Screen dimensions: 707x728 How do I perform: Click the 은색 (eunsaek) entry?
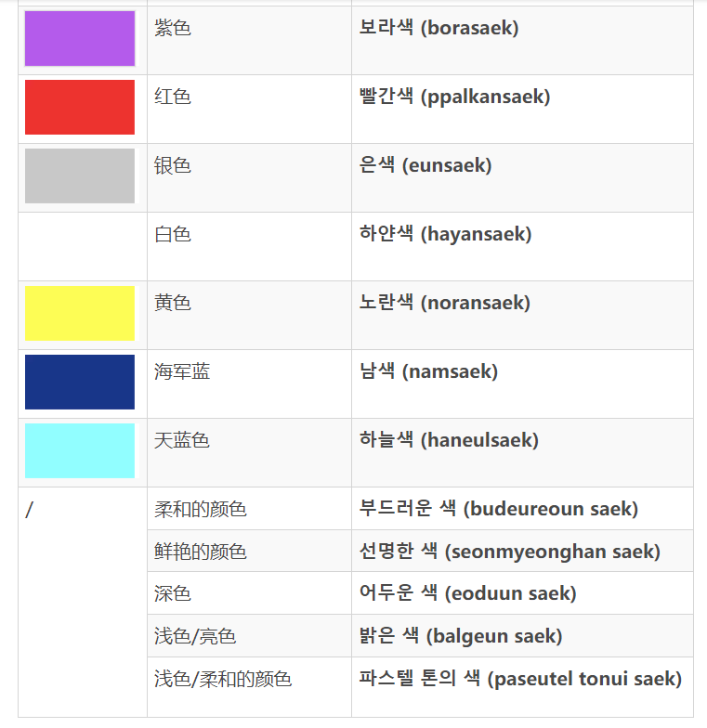click(426, 165)
